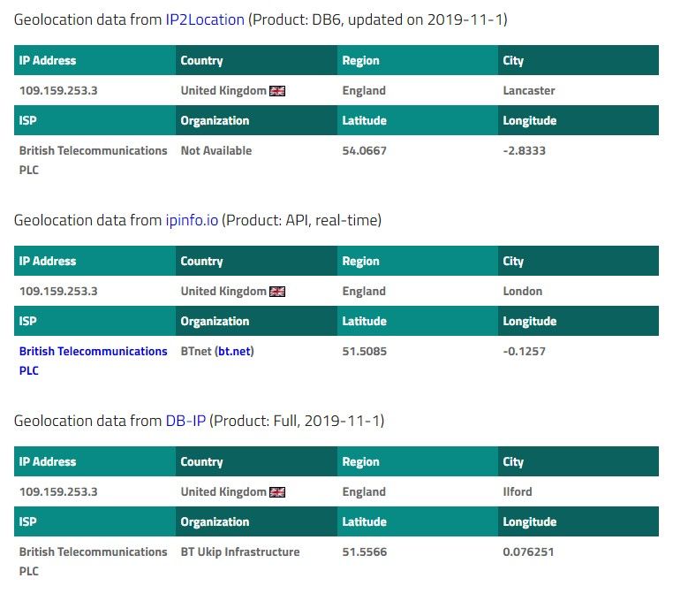Click Not Available organization cell
Image resolution: width=673 pixels, height=616 pixels.
(216, 151)
